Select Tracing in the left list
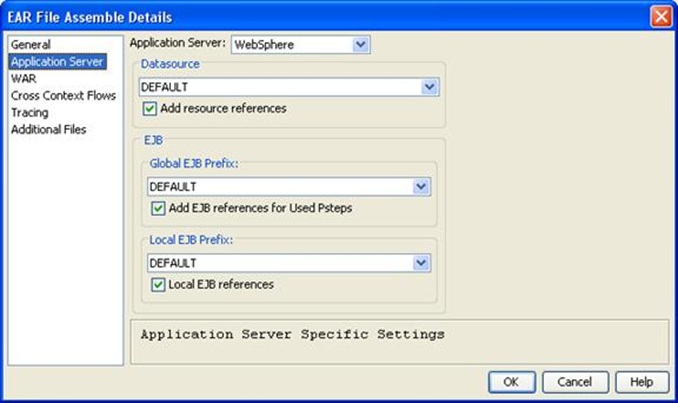This screenshot has width=678, height=403. tap(30, 113)
